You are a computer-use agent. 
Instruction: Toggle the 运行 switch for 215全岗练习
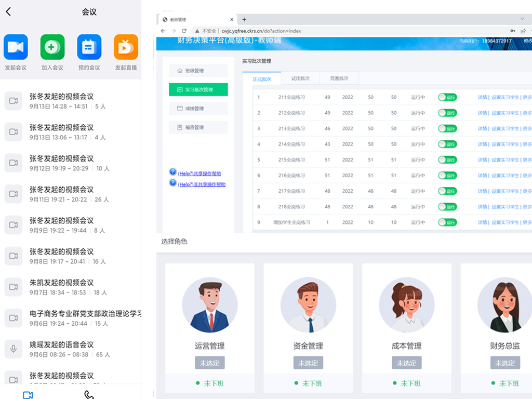447,160
